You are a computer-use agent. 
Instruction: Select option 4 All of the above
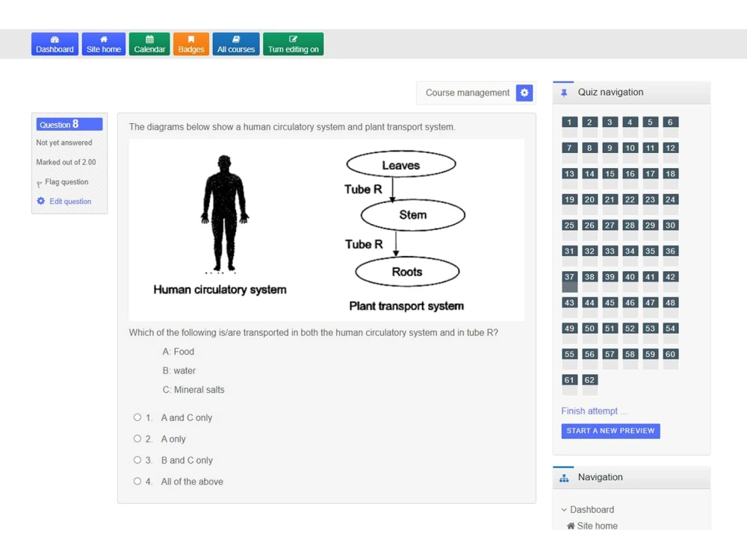(x=137, y=482)
